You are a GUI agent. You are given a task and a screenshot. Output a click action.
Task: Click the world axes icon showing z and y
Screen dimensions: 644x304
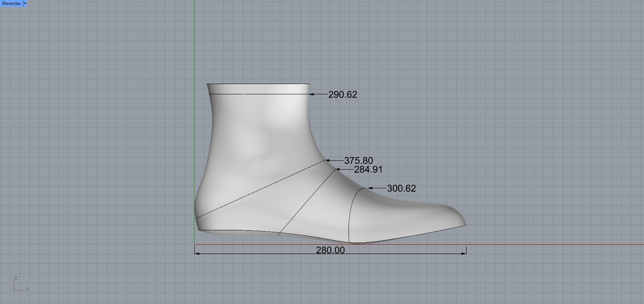tap(21, 284)
